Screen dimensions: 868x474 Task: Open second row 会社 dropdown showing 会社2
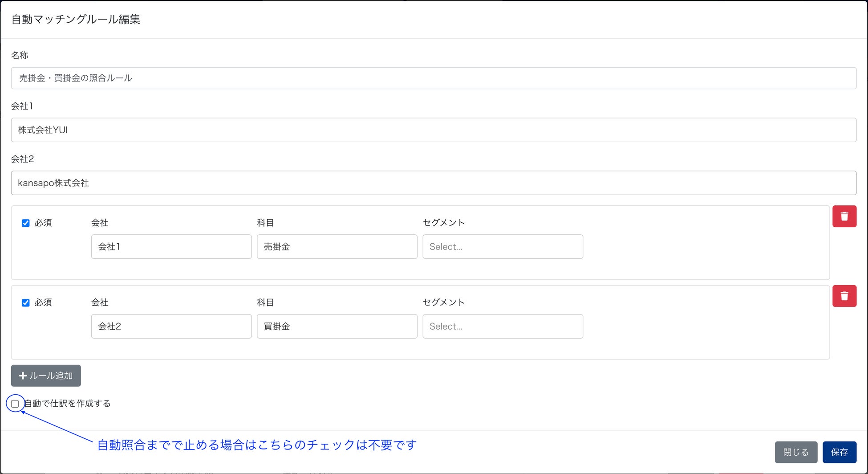pos(171,327)
